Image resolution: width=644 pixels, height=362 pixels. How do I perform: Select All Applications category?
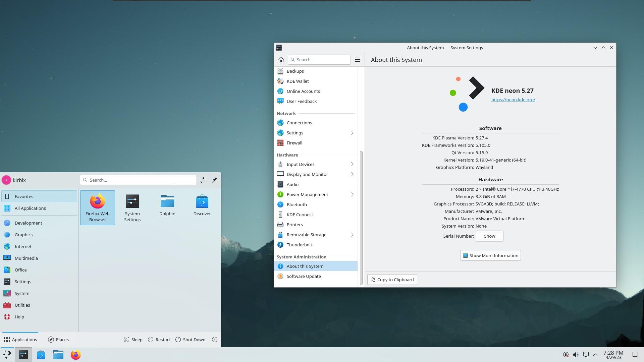click(30, 208)
